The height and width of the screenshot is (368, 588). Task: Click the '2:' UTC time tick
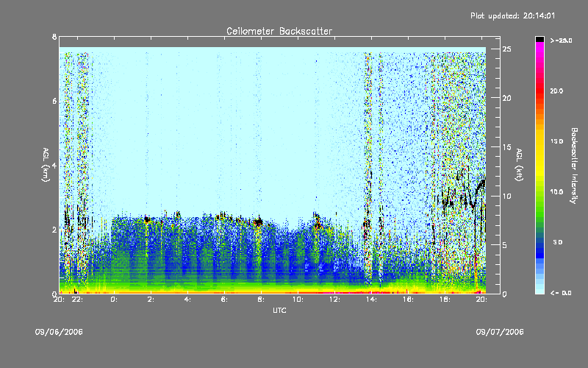coord(151,300)
